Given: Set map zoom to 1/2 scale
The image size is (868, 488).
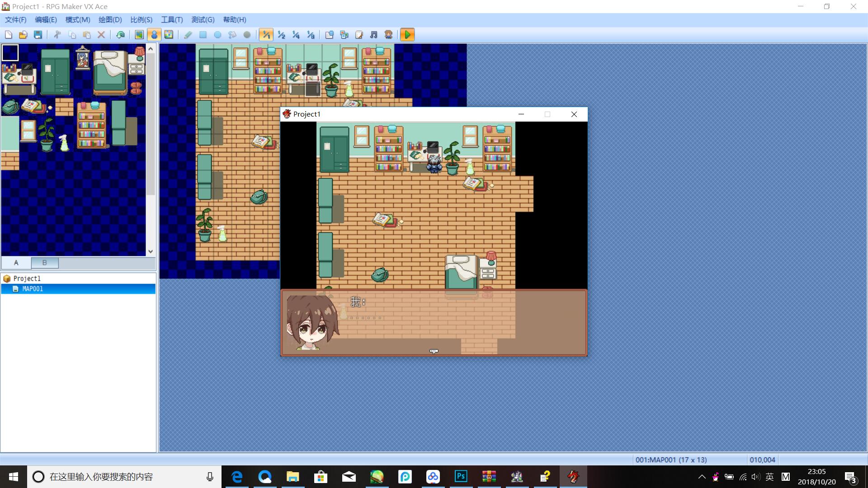Looking at the screenshot, I should (281, 35).
